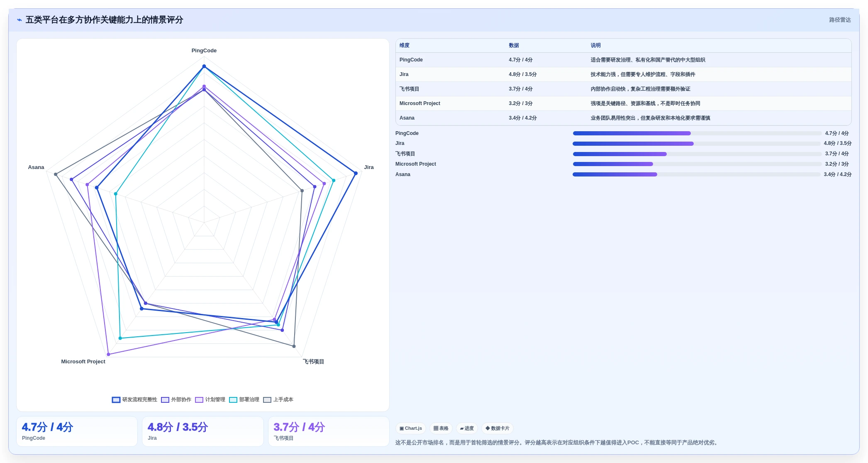
Task: Click the Chart.js tag
Action: 411,428
